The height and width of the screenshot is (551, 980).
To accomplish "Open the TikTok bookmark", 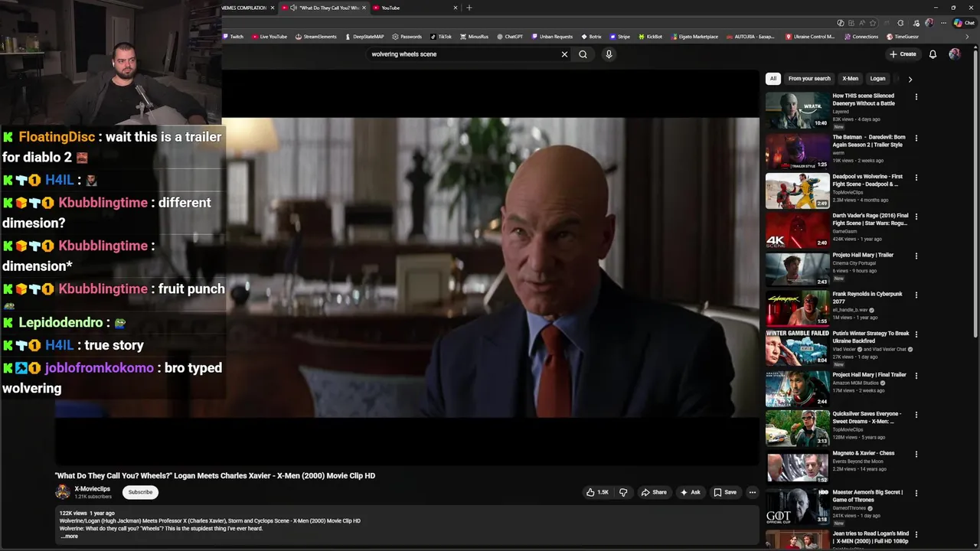I will click(441, 37).
